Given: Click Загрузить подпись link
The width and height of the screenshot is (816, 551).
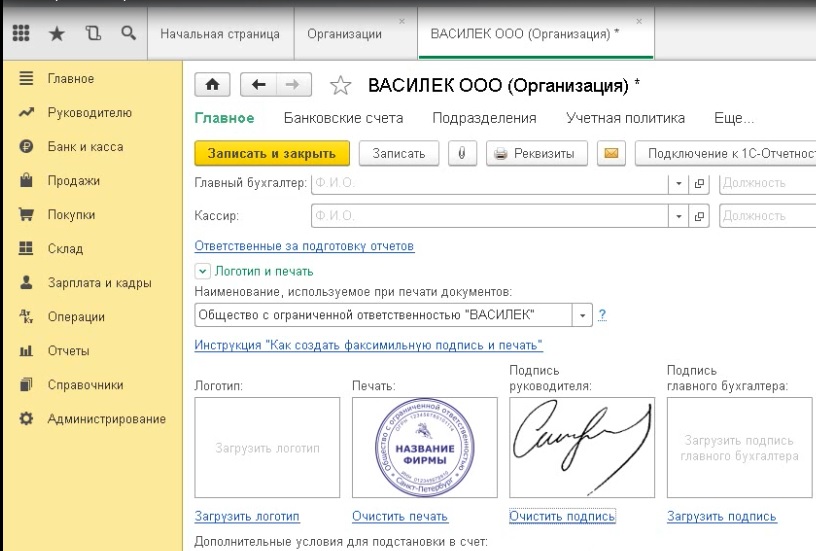Looking at the screenshot, I should tap(721, 516).
